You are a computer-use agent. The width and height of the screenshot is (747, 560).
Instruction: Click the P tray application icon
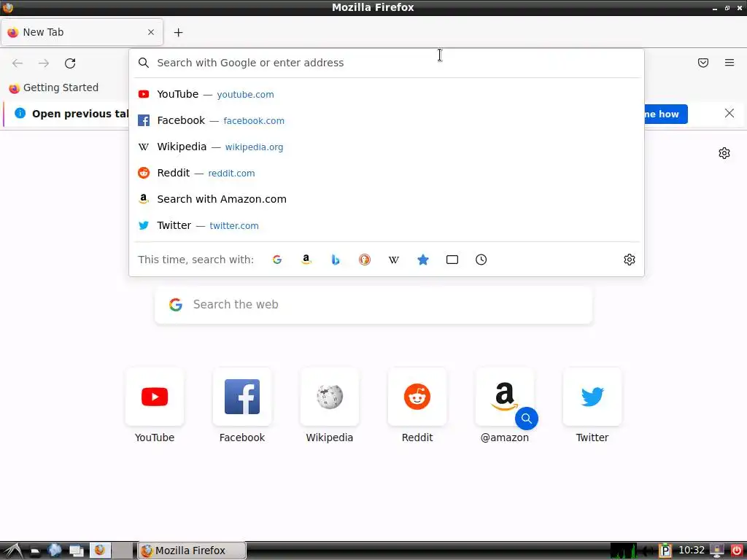[665, 551]
